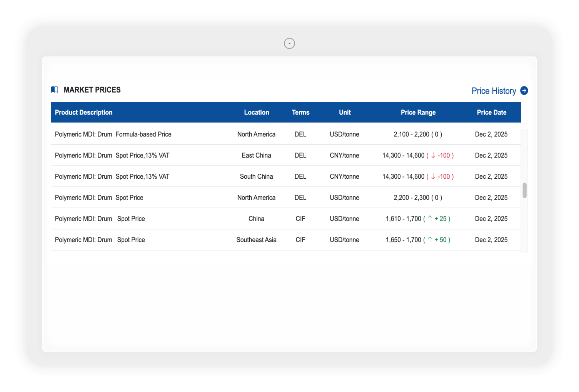Click the green up arrow beside +25
The width and height of the screenshot is (579, 392).
430,219
